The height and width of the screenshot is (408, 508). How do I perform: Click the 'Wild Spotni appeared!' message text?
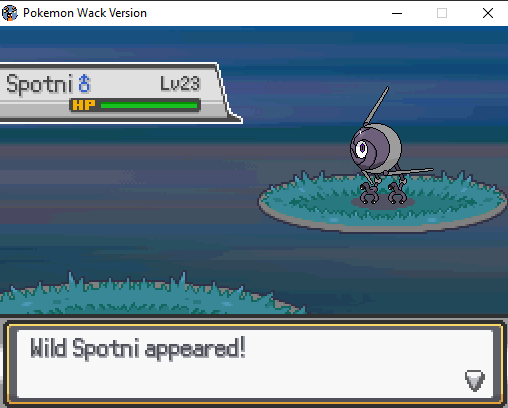click(138, 348)
